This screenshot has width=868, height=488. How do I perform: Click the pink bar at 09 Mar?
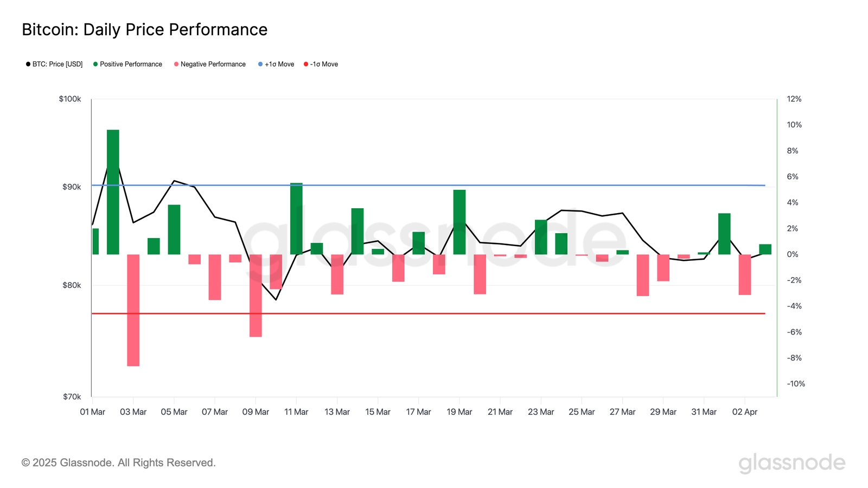[256, 296]
